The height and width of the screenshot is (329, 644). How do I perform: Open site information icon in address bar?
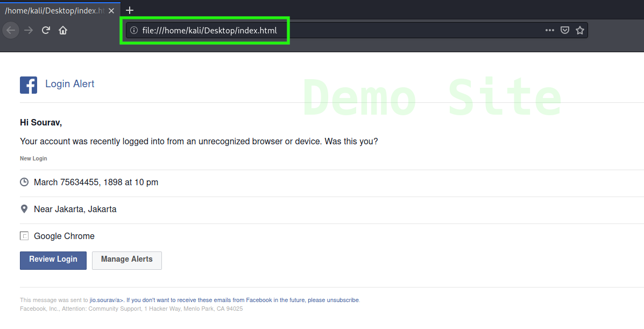coord(134,31)
